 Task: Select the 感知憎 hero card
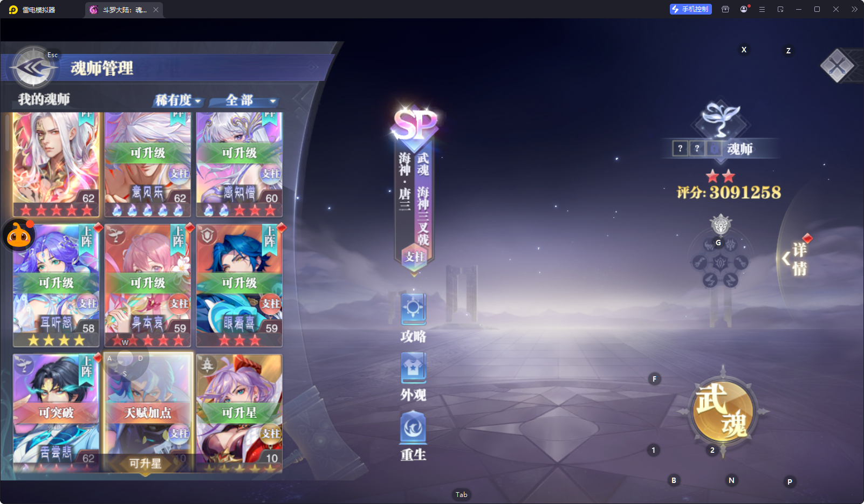239,164
